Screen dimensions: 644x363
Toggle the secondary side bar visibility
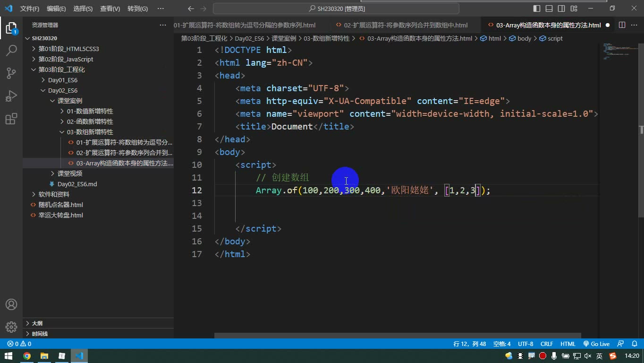(561, 9)
